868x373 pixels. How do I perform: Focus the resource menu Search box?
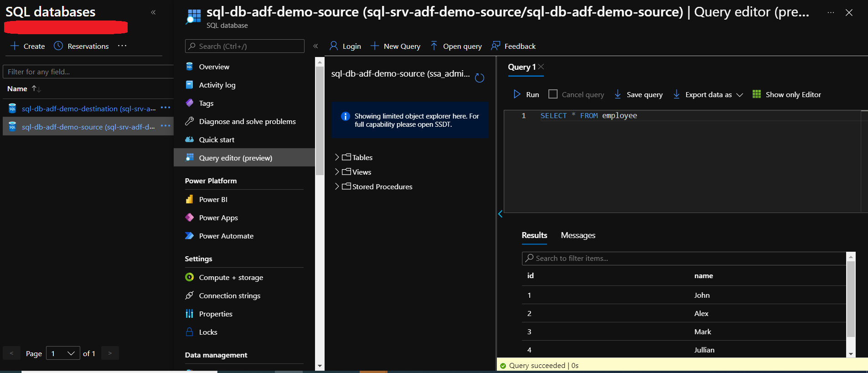point(245,46)
